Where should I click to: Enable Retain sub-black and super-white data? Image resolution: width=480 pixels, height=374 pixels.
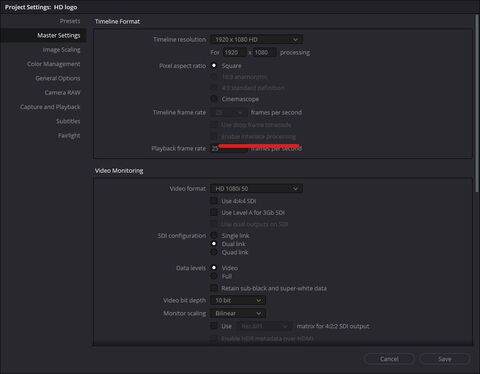214,288
